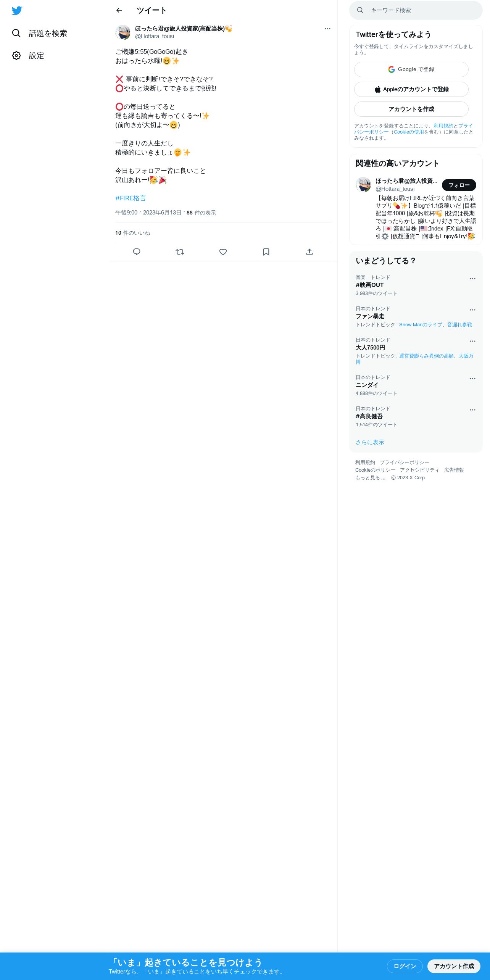Share the tweet with the share icon
This screenshot has height=980, width=490.
tap(309, 252)
